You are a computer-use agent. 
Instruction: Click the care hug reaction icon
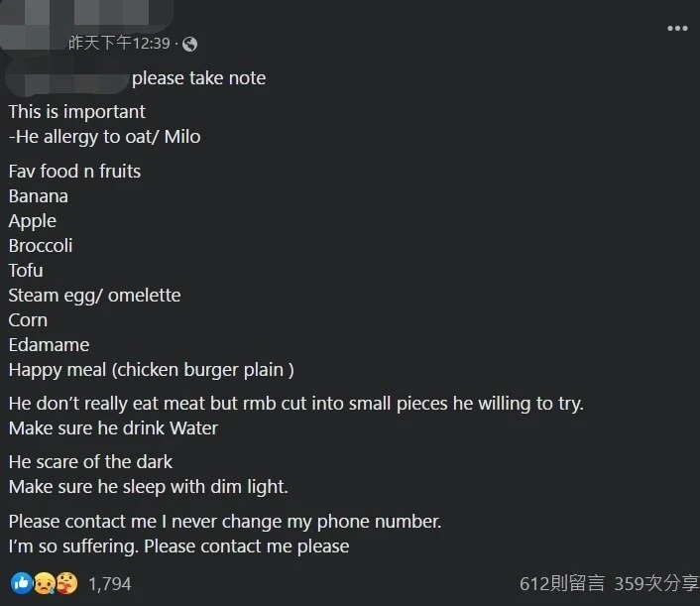pos(67,583)
